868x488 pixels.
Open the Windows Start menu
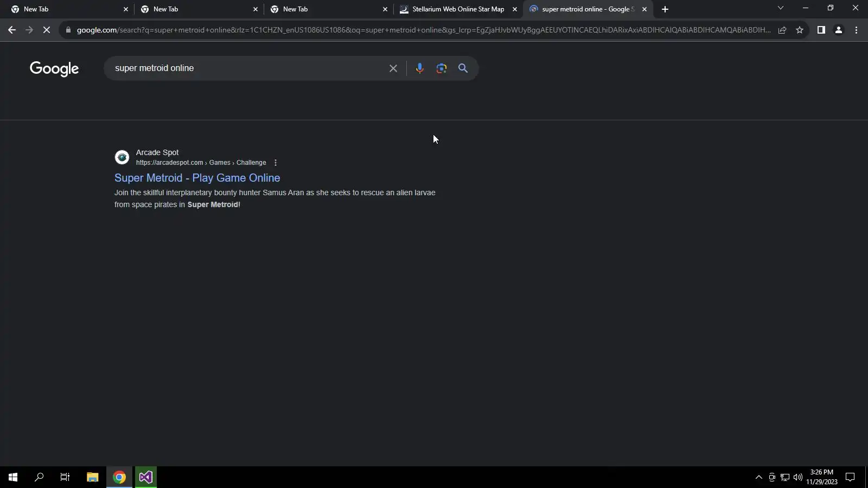13,477
